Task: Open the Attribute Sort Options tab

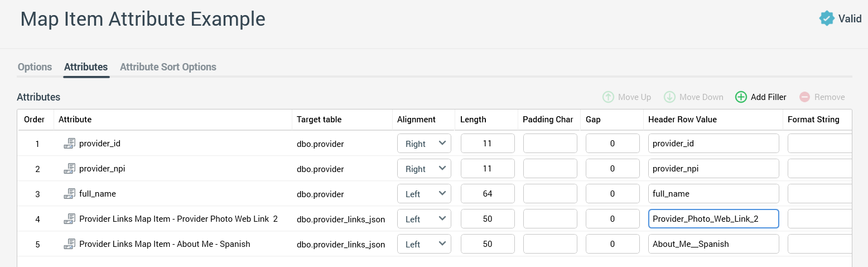Action: pyautogui.click(x=168, y=67)
